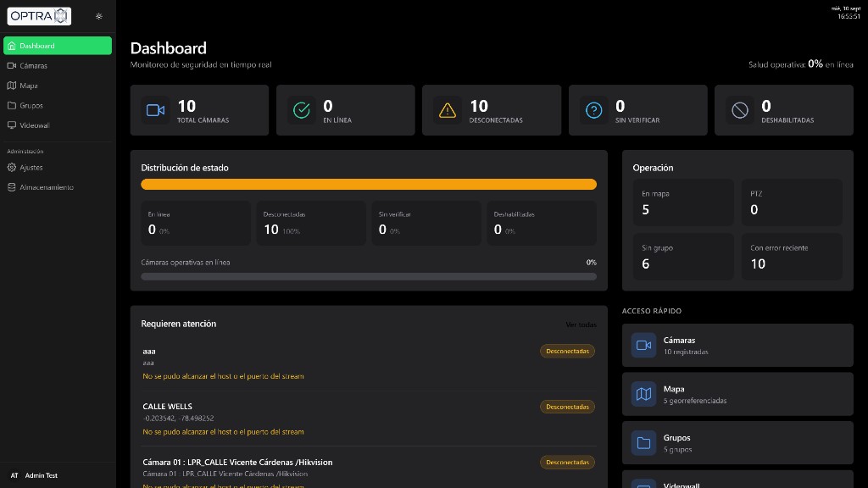Image resolution: width=868 pixels, height=488 pixels.
Task: Toggle the light/dark theme sun icon
Action: pos(98,16)
